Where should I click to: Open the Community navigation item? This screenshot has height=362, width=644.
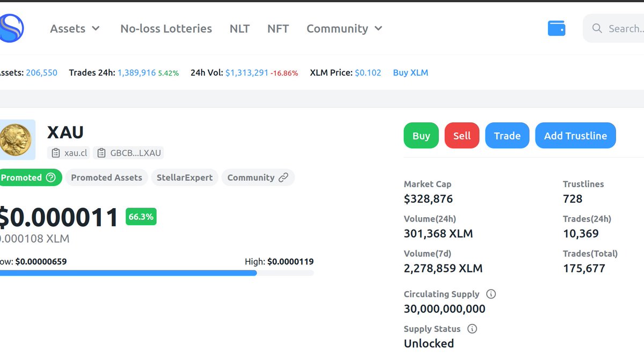coord(337,28)
